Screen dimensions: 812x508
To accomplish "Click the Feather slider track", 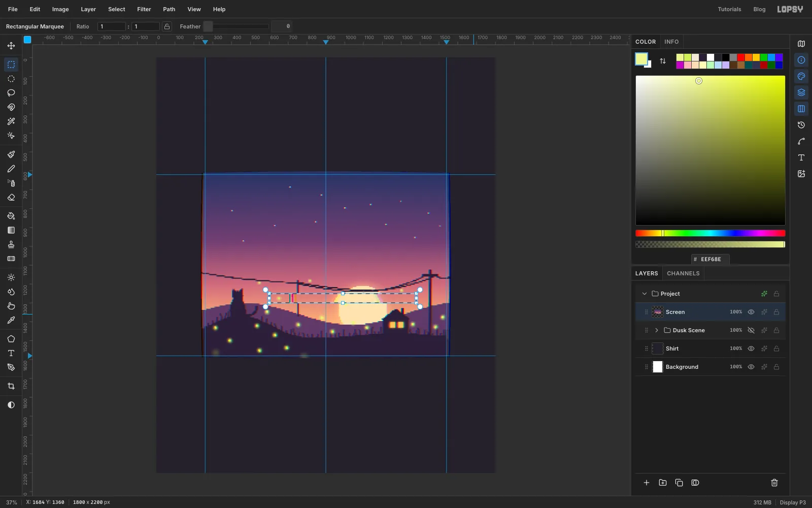I will click(x=236, y=26).
